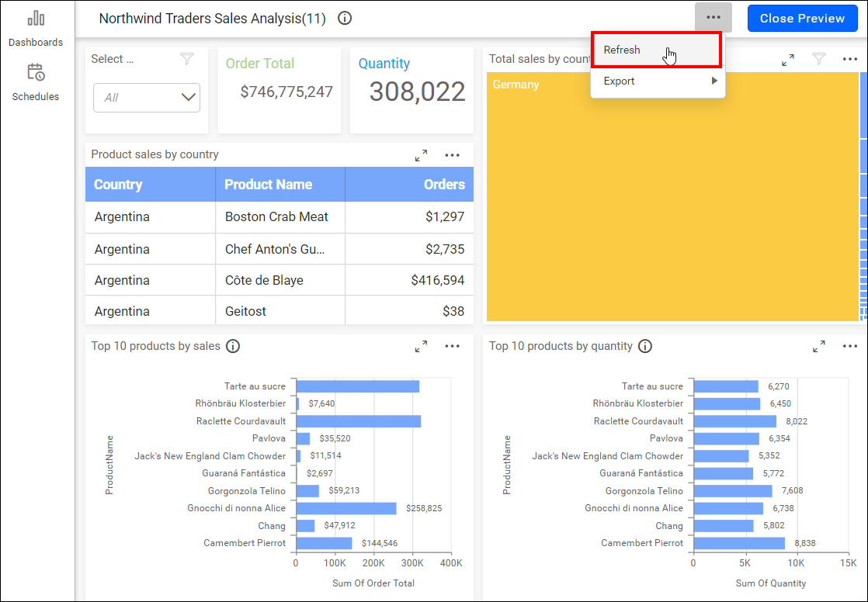
Task: Open filter options on Total sales widget
Action: (819, 59)
